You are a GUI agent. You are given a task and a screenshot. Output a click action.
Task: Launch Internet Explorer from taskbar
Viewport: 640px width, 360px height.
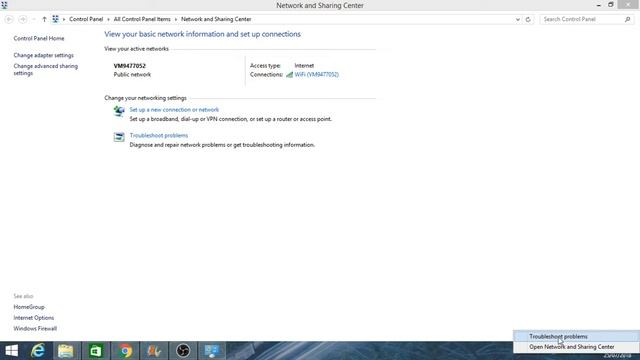point(38,351)
